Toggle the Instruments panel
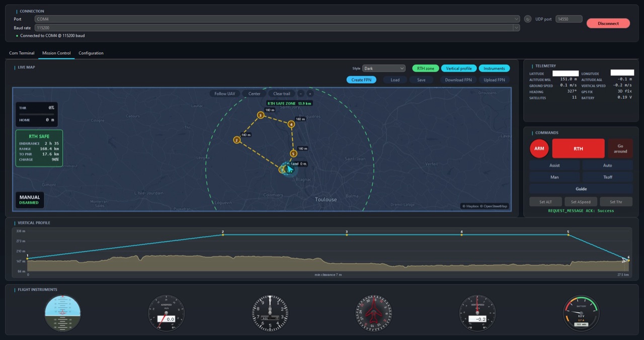The height and width of the screenshot is (340, 644). [x=494, y=68]
